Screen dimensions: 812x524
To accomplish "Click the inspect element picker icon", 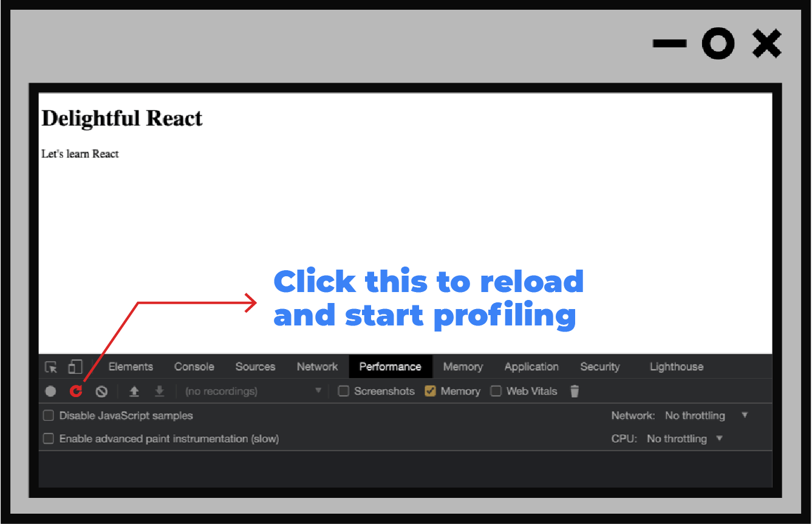I will coord(51,367).
